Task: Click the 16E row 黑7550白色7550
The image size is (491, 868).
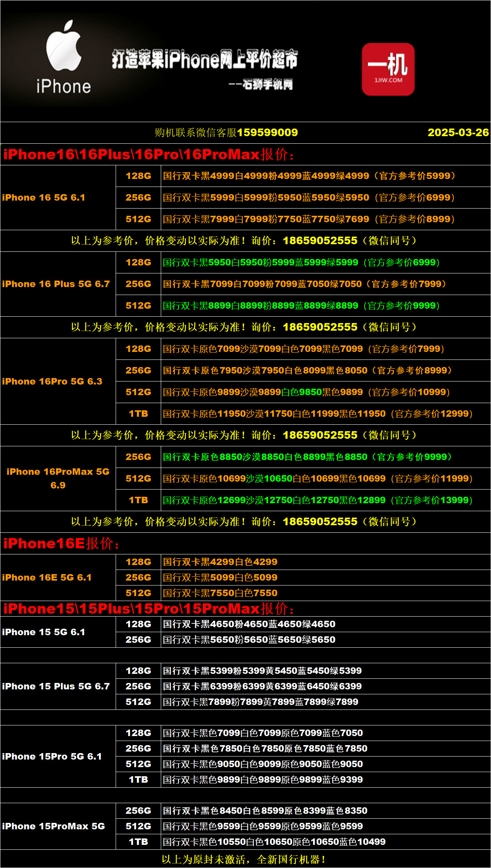Action: click(x=326, y=593)
